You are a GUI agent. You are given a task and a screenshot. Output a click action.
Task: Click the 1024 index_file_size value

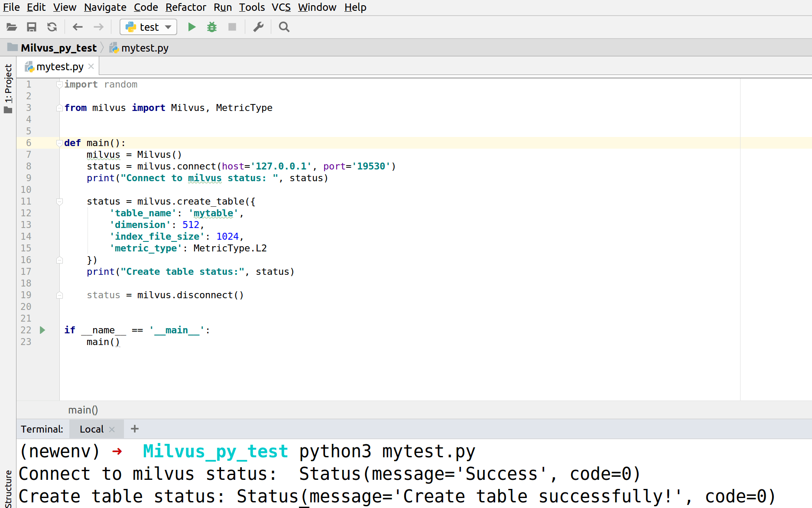pos(227,237)
